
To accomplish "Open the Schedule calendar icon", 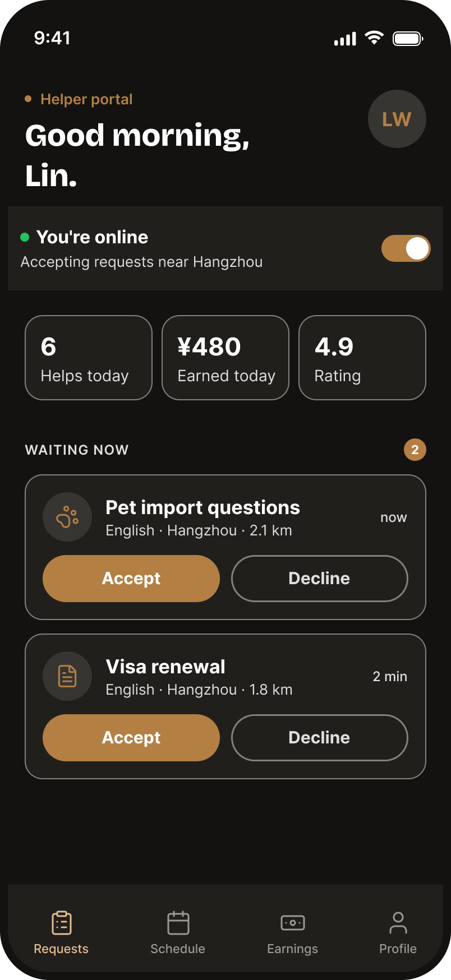I will click(x=178, y=923).
